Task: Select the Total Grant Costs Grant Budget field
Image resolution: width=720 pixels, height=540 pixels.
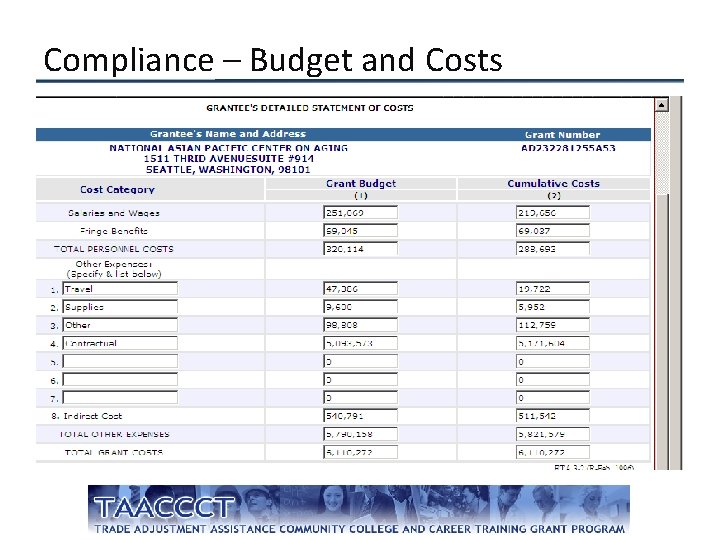Action: 360,452
